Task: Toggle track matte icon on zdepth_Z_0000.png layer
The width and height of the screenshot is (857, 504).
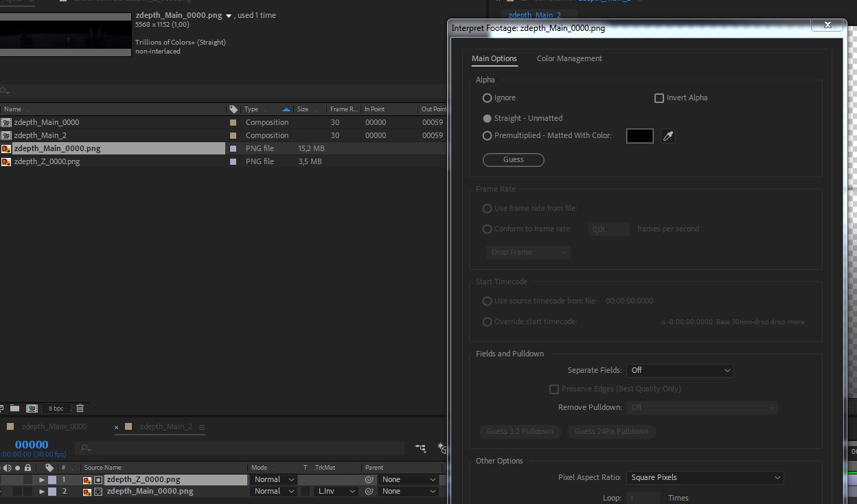Action: (98, 479)
